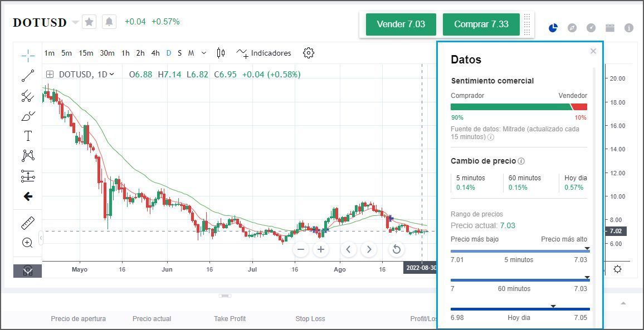The image size is (644, 330).
Task: Open the candlestick chart type selector
Action: 221,53
